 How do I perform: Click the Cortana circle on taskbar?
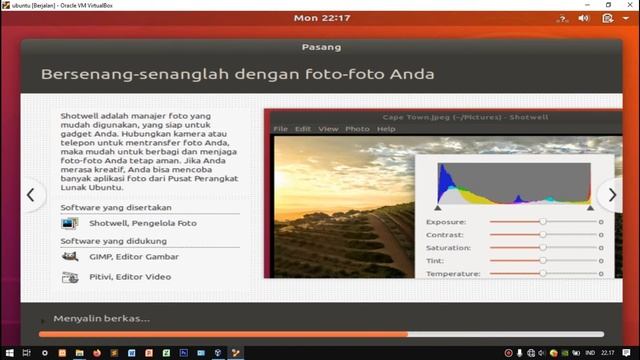[44, 353]
